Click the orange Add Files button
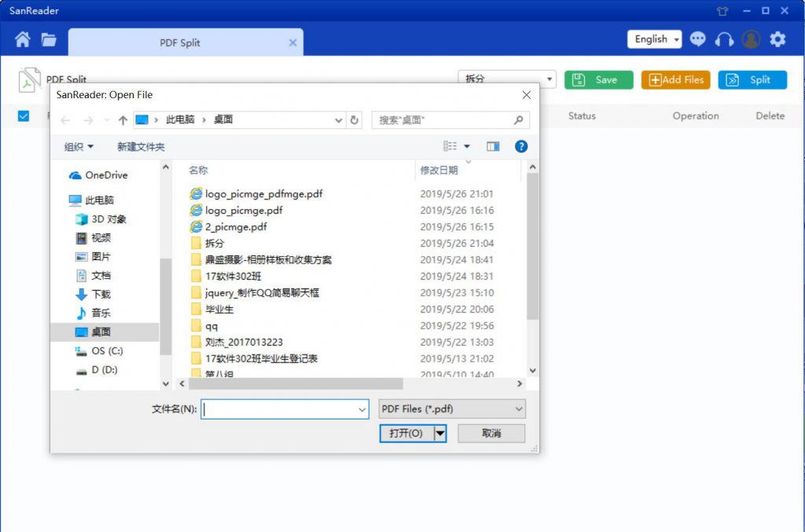Image resolution: width=805 pixels, height=532 pixels. coord(675,79)
